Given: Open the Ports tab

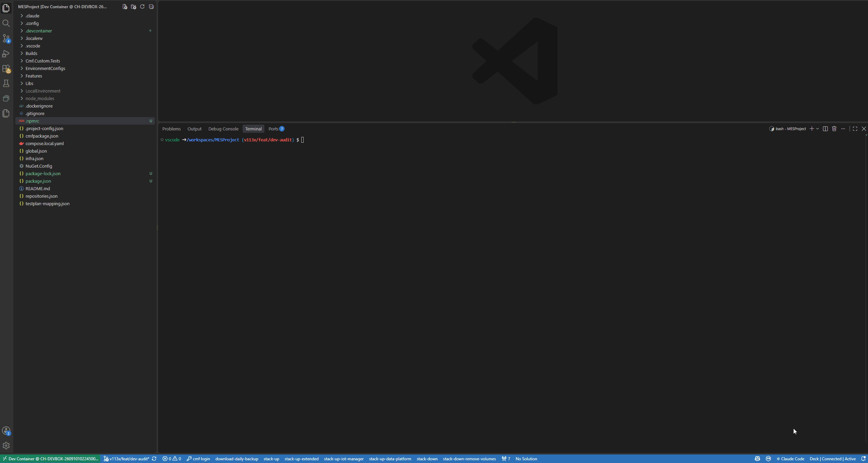Looking at the screenshot, I should [276, 129].
